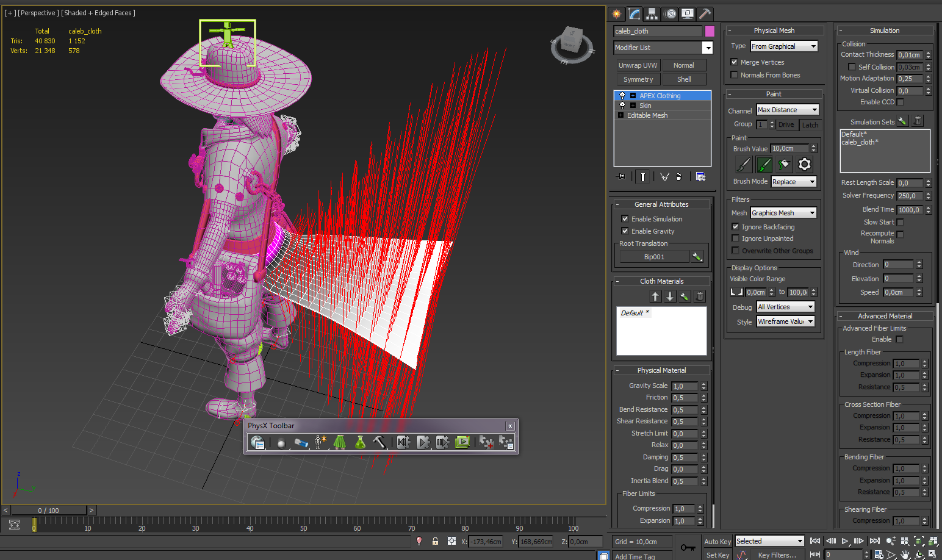Click the cloth skirt icon in PhysX Toolbar

(340, 442)
